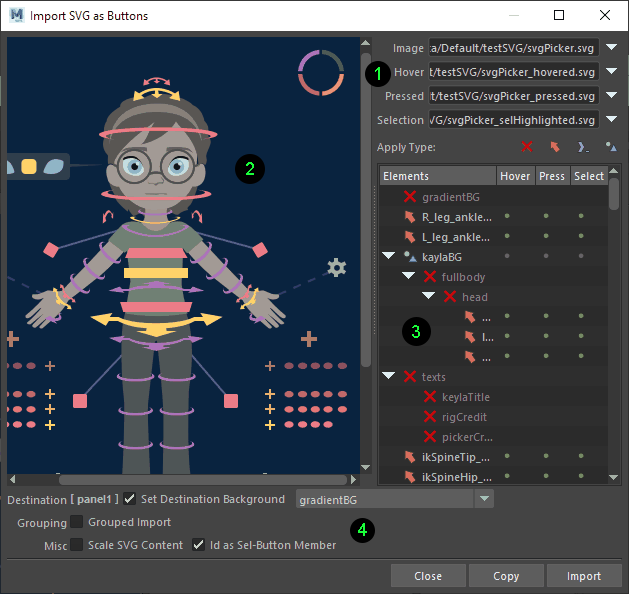Click the red X icon beside gradientBG
629x594 pixels.
tap(409, 197)
